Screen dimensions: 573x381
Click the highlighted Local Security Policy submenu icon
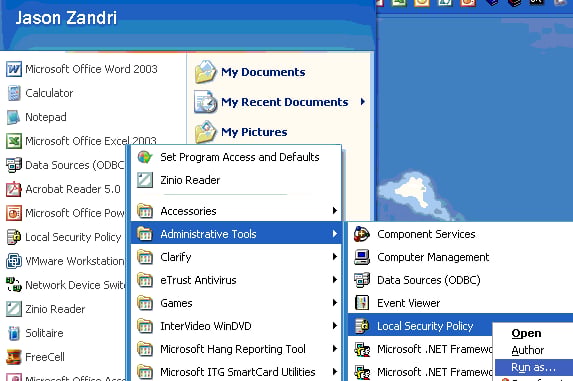click(x=362, y=326)
